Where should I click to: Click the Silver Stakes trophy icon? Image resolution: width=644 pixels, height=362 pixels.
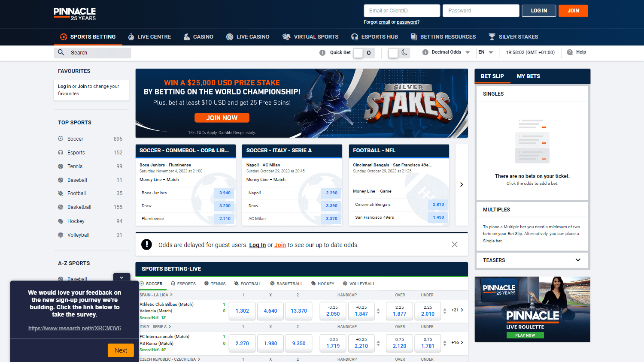point(492,37)
